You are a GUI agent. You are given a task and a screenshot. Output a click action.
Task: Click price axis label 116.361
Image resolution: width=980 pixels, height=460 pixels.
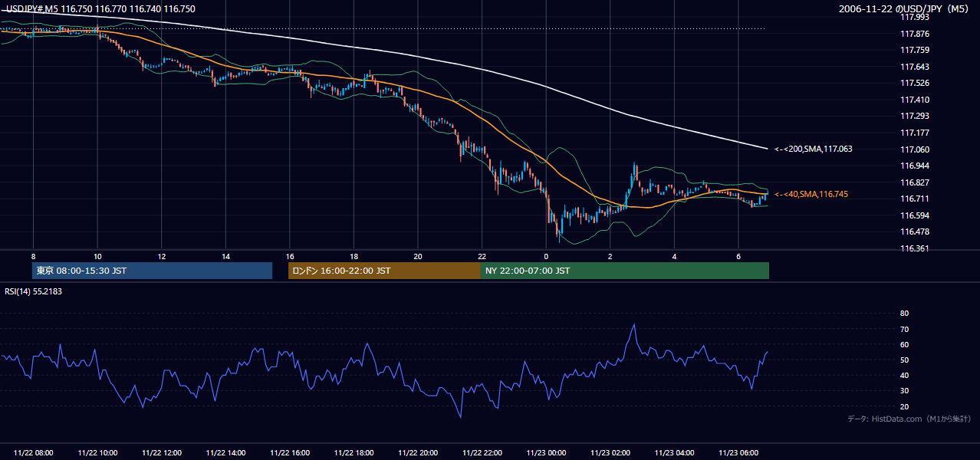coord(914,248)
